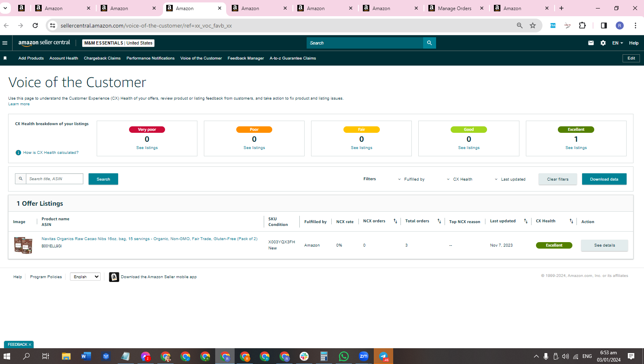The height and width of the screenshot is (364, 644).
Task: Sort the table by NCX orders
Action: 395,221
